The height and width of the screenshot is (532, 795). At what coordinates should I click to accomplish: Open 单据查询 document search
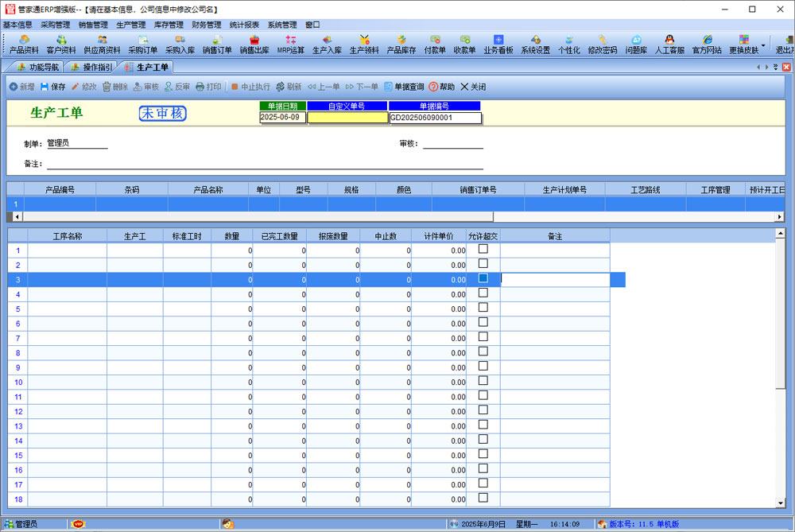pyautogui.click(x=404, y=87)
